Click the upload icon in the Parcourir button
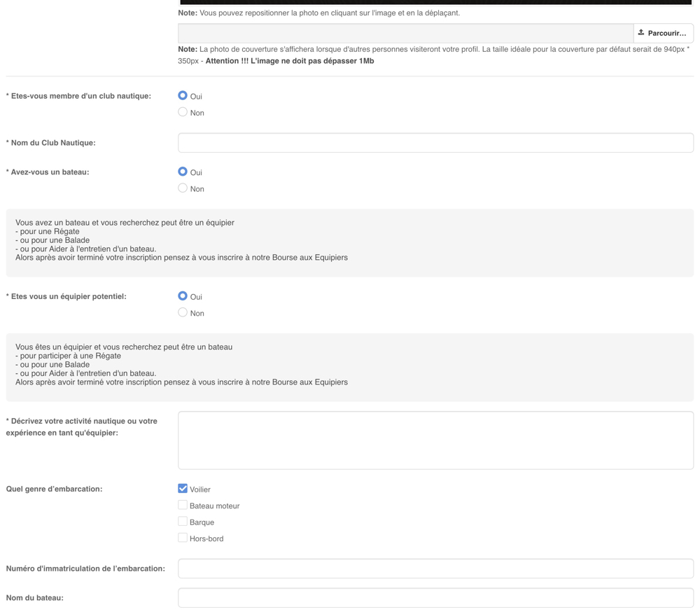This screenshot has height=612, width=700. click(x=641, y=32)
